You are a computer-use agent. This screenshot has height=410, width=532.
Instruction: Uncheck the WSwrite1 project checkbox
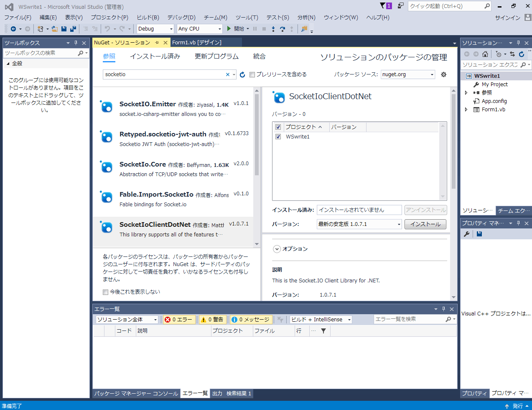click(x=278, y=136)
